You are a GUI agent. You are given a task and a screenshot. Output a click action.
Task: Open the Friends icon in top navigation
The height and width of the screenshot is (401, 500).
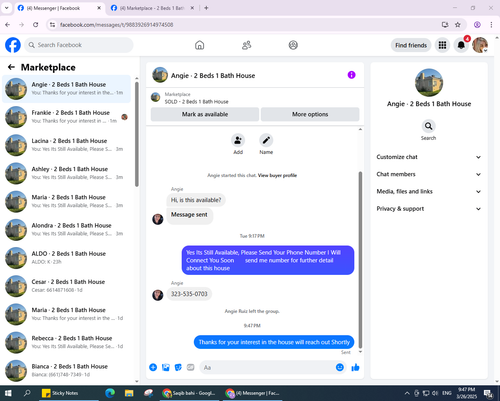click(x=246, y=45)
